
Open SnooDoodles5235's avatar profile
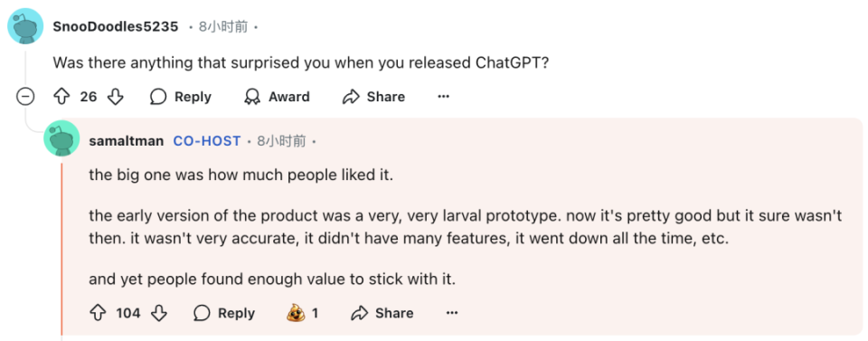(25, 26)
